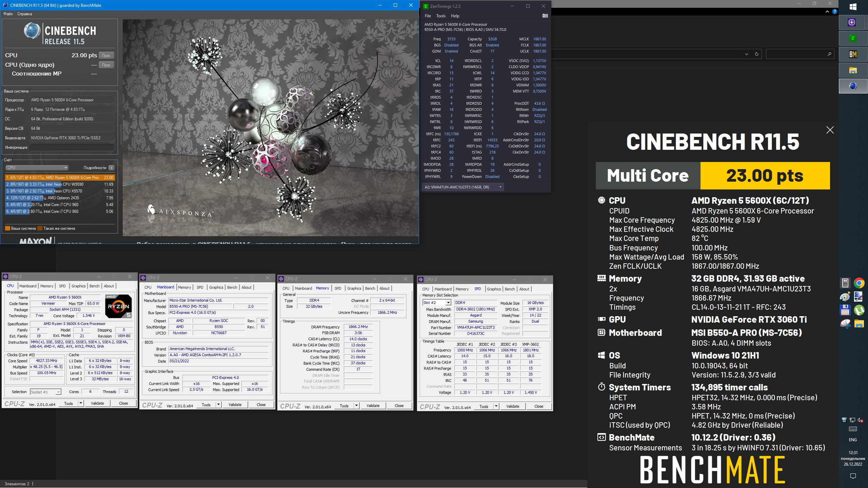Launch Google Chrome from the taskbar
The image size is (868, 488).
(x=859, y=283)
